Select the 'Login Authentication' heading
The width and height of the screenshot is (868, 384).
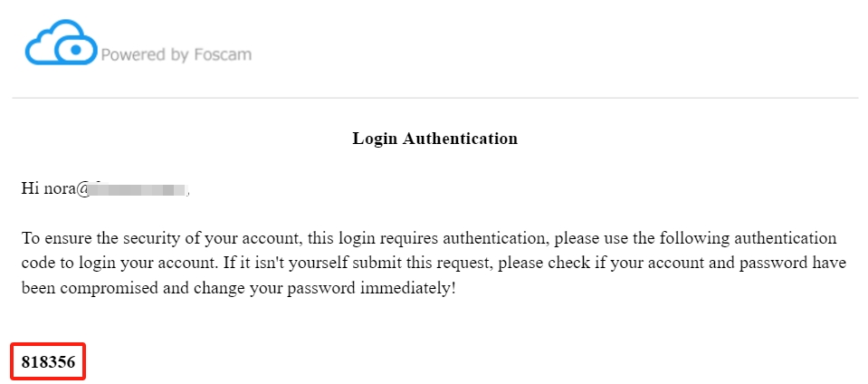point(435,138)
